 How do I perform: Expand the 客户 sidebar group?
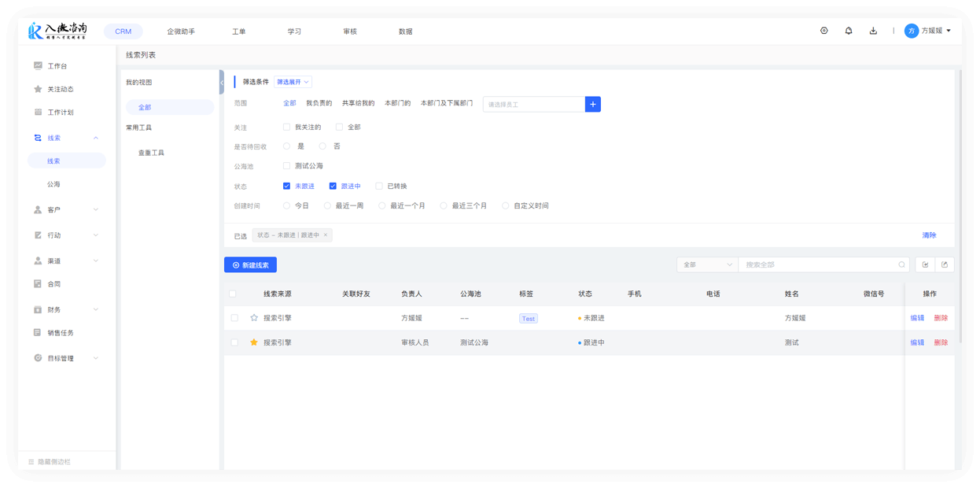[96, 209]
